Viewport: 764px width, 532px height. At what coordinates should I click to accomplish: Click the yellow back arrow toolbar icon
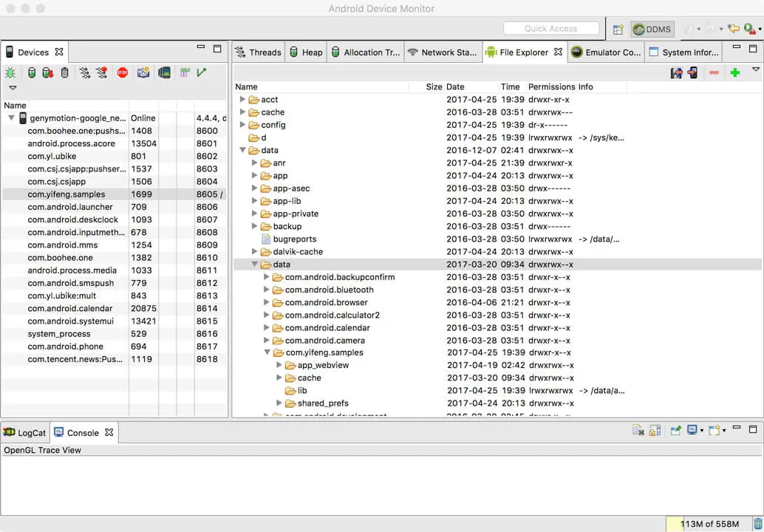733,29
